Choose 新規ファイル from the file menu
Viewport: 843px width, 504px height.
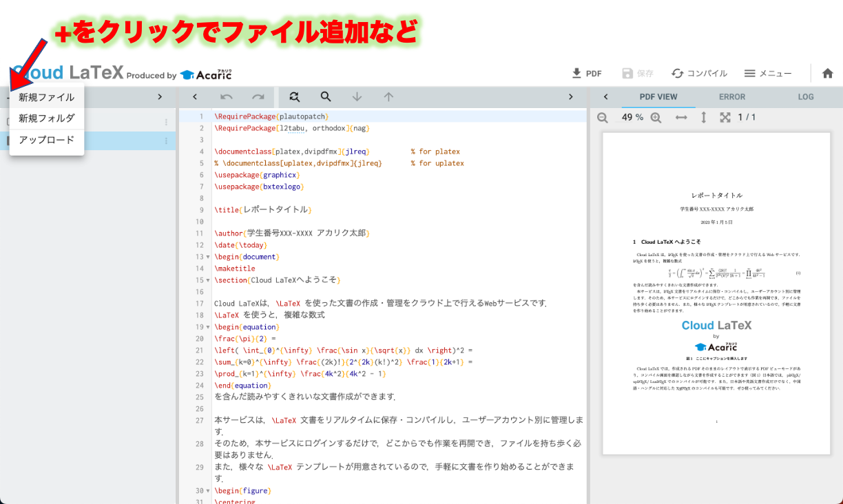coord(46,98)
